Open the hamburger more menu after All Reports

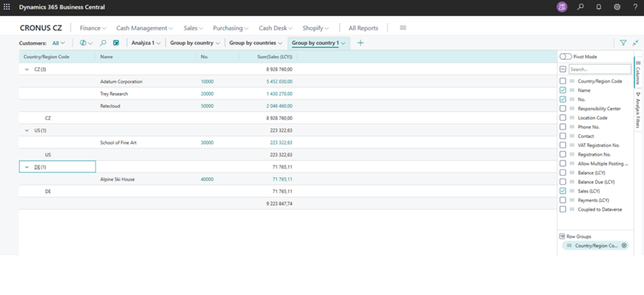[x=403, y=28]
